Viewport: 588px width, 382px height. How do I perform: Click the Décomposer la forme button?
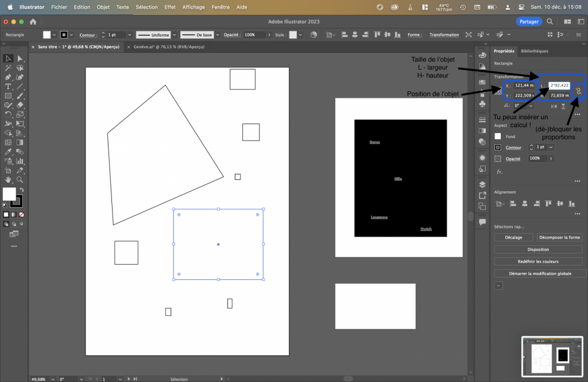coord(559,237)
